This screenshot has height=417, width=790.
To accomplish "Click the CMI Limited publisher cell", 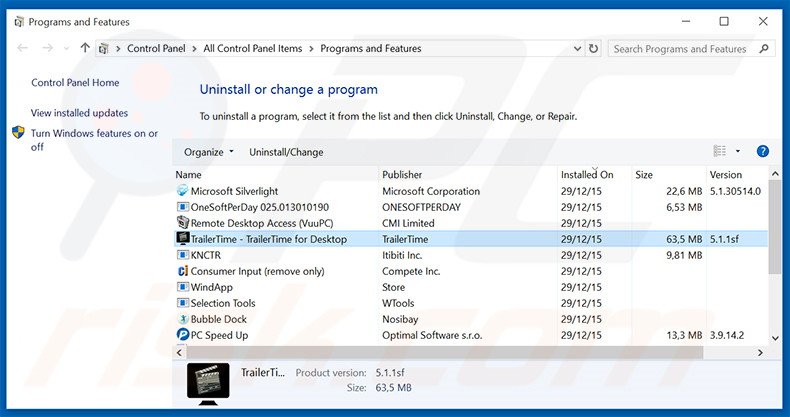I will 408,223.
